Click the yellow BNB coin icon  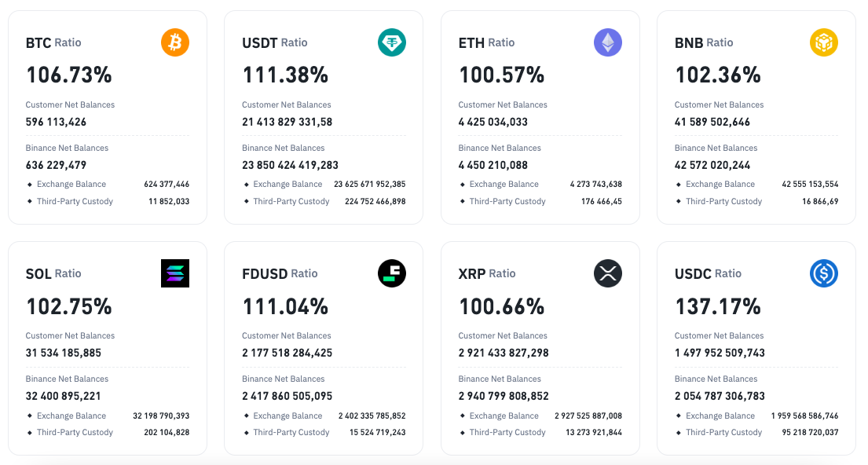pos(824,42)
